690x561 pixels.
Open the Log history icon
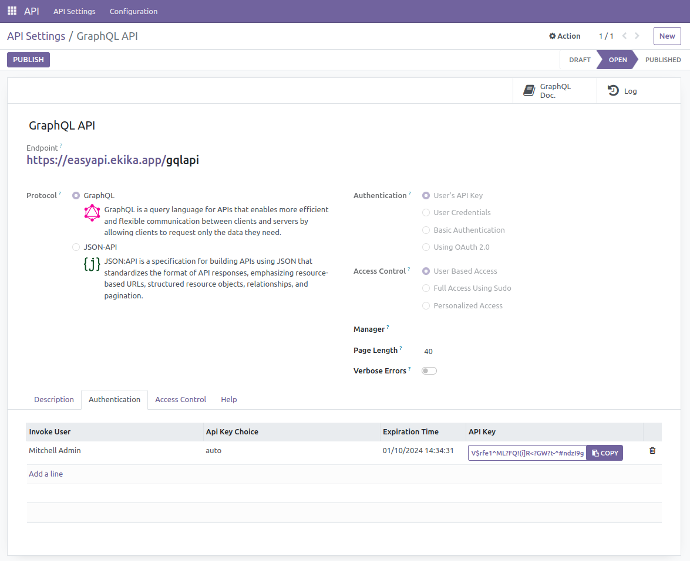pos(613,91)
